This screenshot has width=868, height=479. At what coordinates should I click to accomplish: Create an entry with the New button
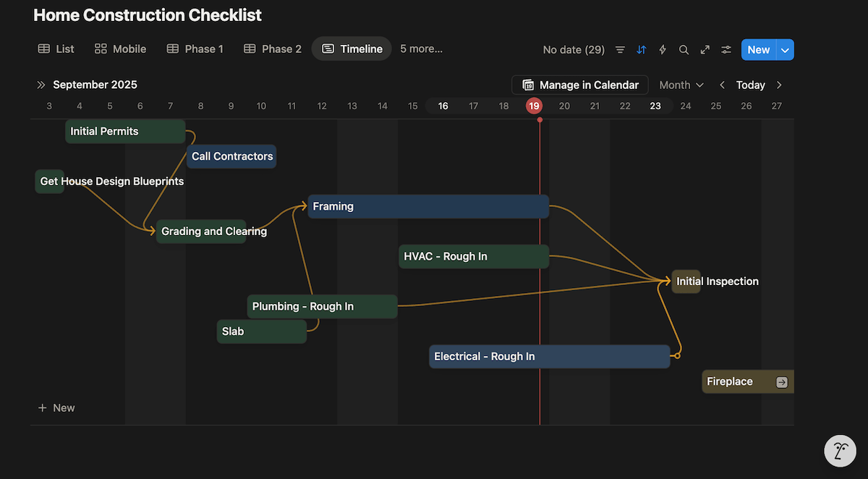(x=758, y=49)
